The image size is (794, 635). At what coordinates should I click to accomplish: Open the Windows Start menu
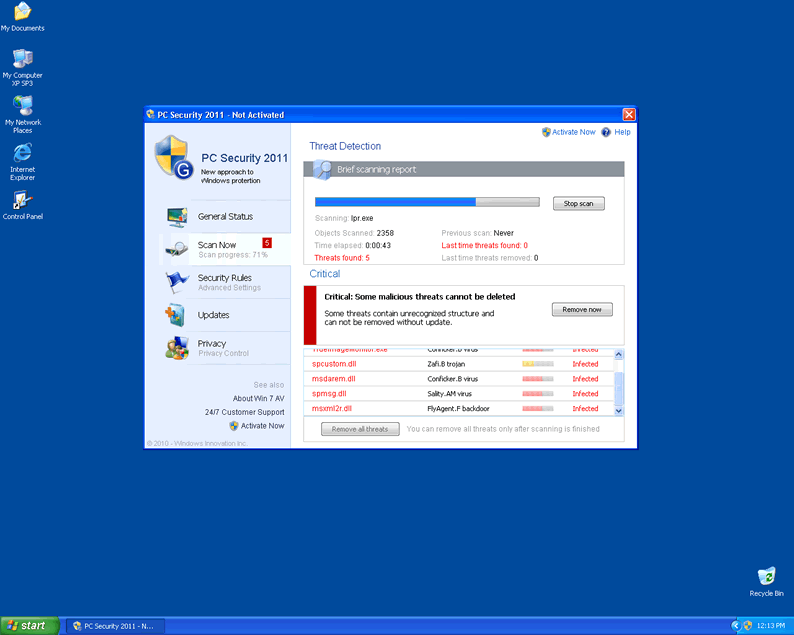pos(28,625)
